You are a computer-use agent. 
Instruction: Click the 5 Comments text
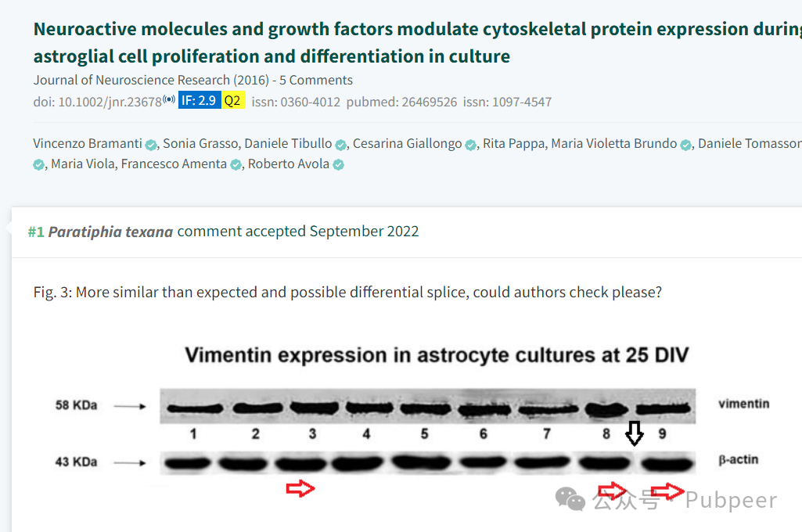pyautogui.click(x=315, y=81)
